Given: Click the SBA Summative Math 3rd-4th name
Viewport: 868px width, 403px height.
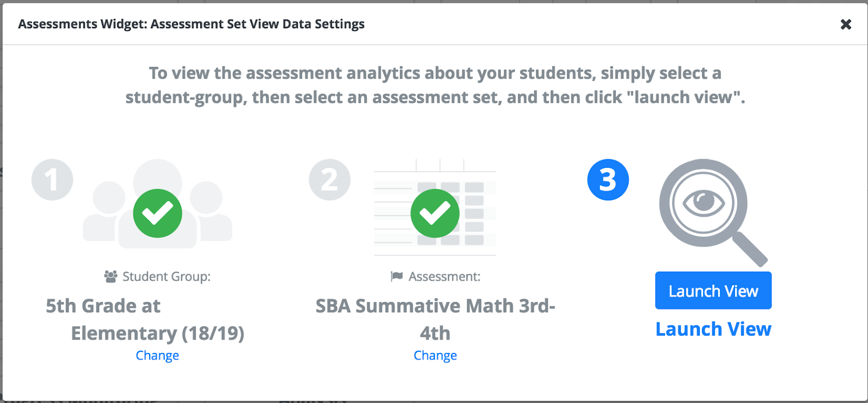Looking at the screenshot, I should click(x=435, y=319).
